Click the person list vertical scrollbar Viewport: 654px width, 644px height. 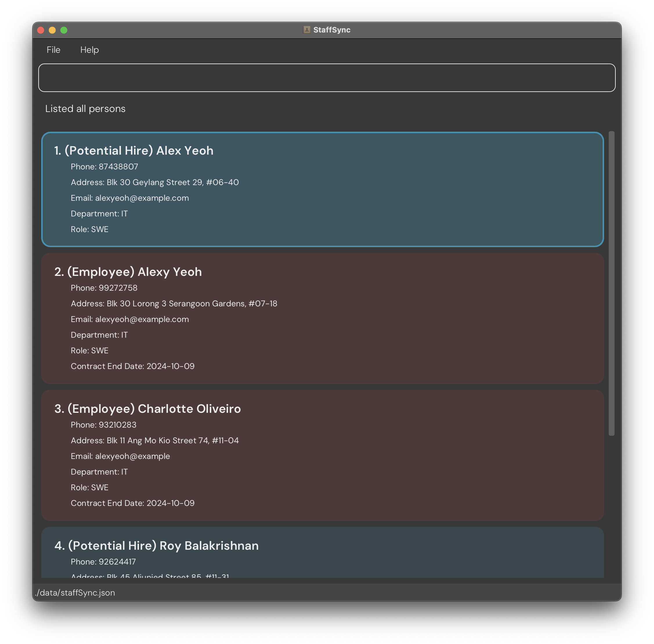click(x=611, y=283)
